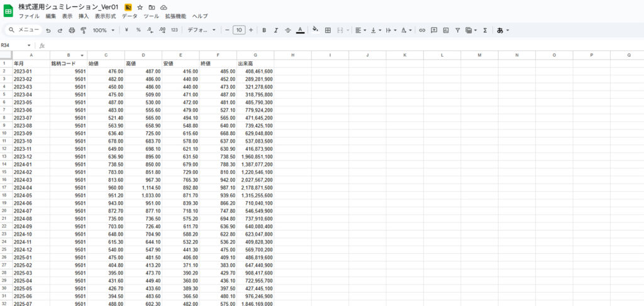Open the データ menu
This screenshot has width=644, height=306.
click(x=130, y=16)
